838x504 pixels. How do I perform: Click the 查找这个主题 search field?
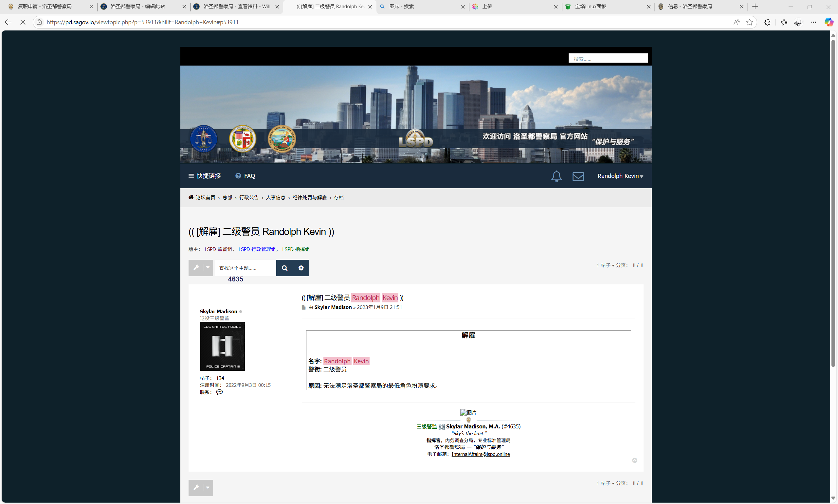click(245, 268)
